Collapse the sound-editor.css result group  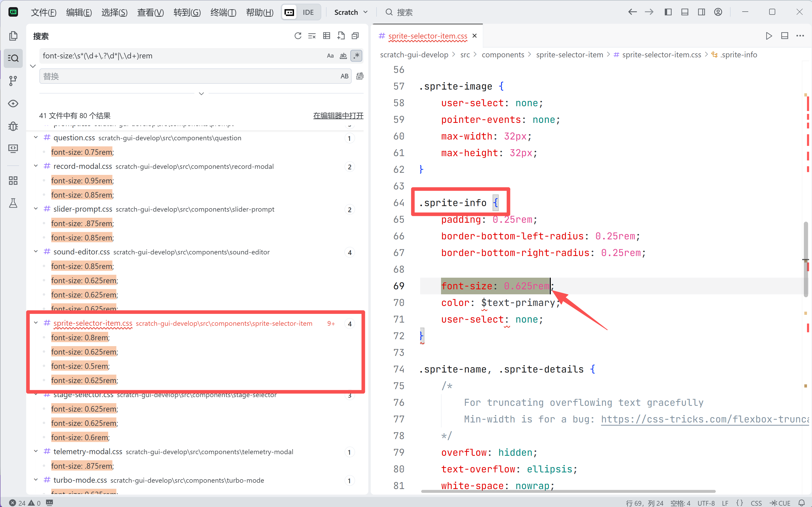(36, 252)
